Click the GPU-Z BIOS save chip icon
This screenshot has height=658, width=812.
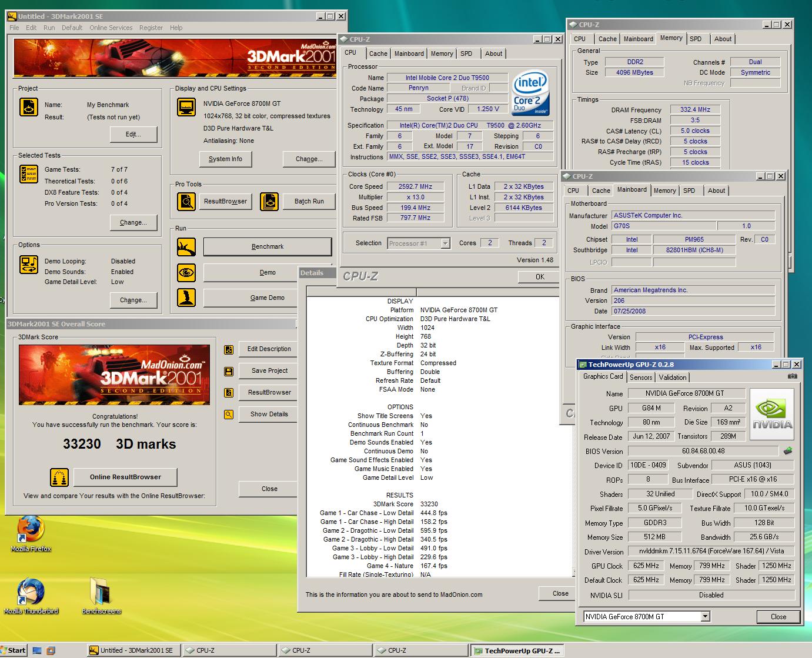coord(787,451)
